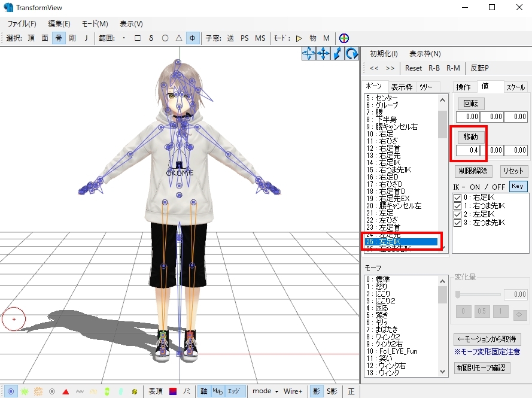This screenshot has width=532, height=398.
Task: Open the モード(M) menu
Action: point(96,23)
